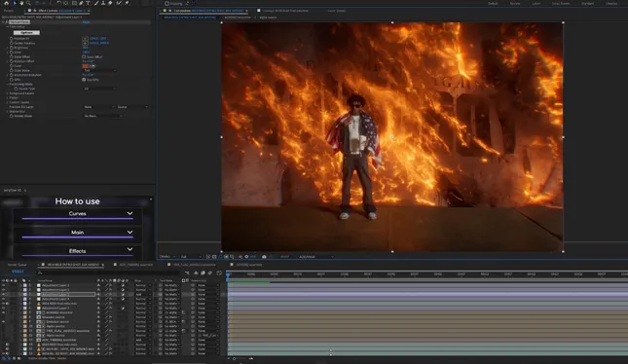Click the Position XY crosshair picker

tap(85, 38)
